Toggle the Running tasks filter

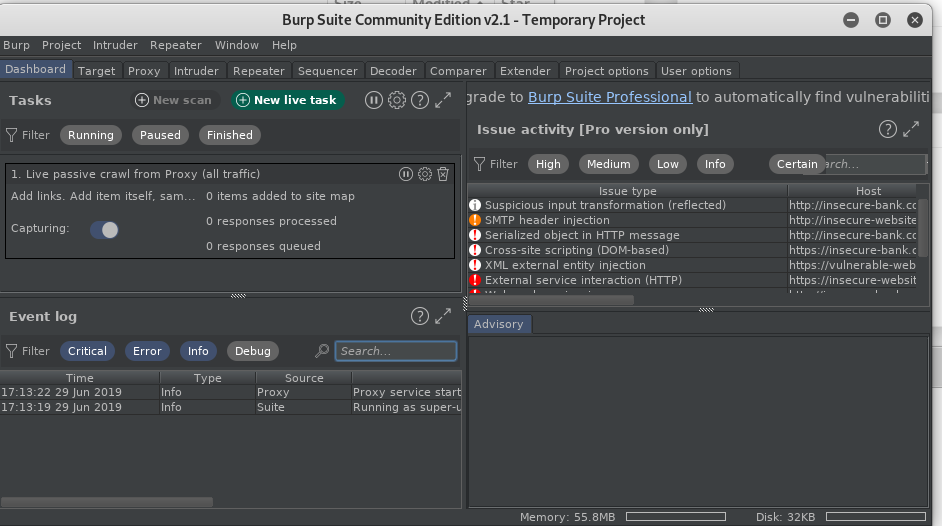tap(91, 135)
